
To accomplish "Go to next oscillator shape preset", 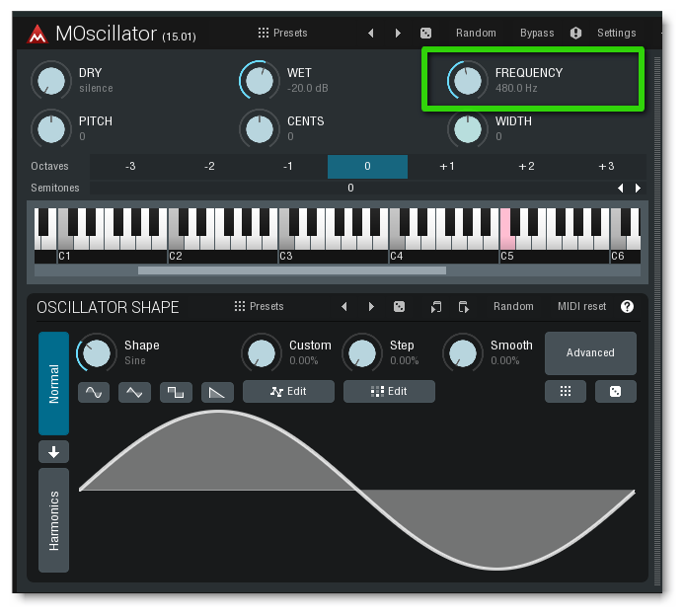I will pyautogui.click(x=371, y=306).
